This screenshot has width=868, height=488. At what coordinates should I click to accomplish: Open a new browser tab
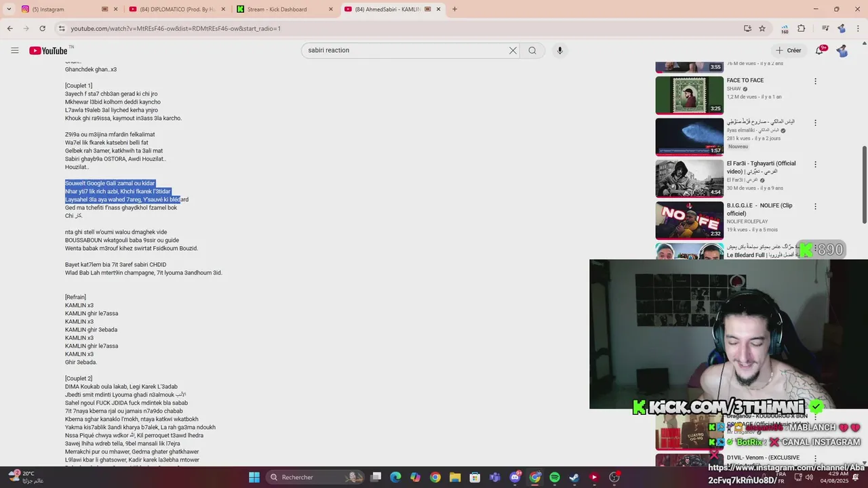point(454,9)
